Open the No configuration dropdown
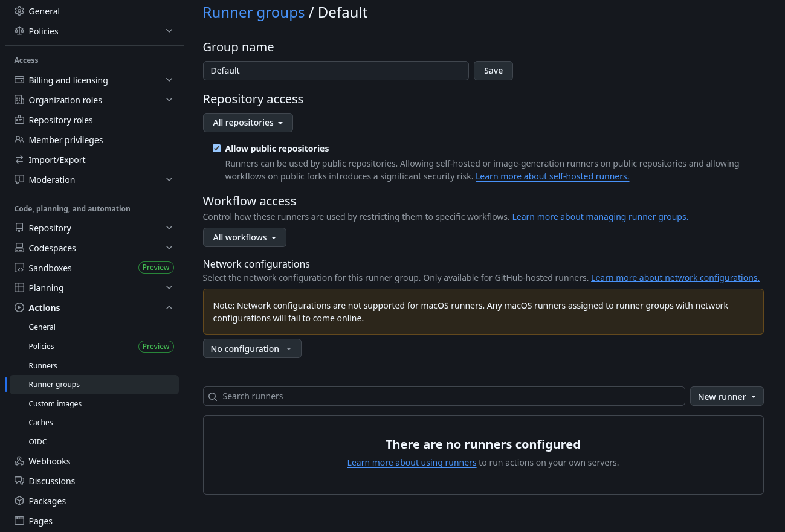 pos(252,349)
